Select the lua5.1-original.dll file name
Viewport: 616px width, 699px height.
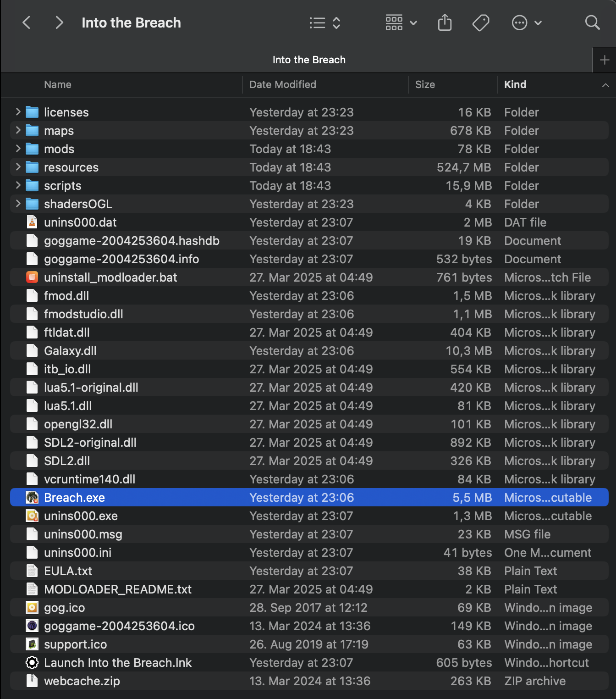[91, 387]
